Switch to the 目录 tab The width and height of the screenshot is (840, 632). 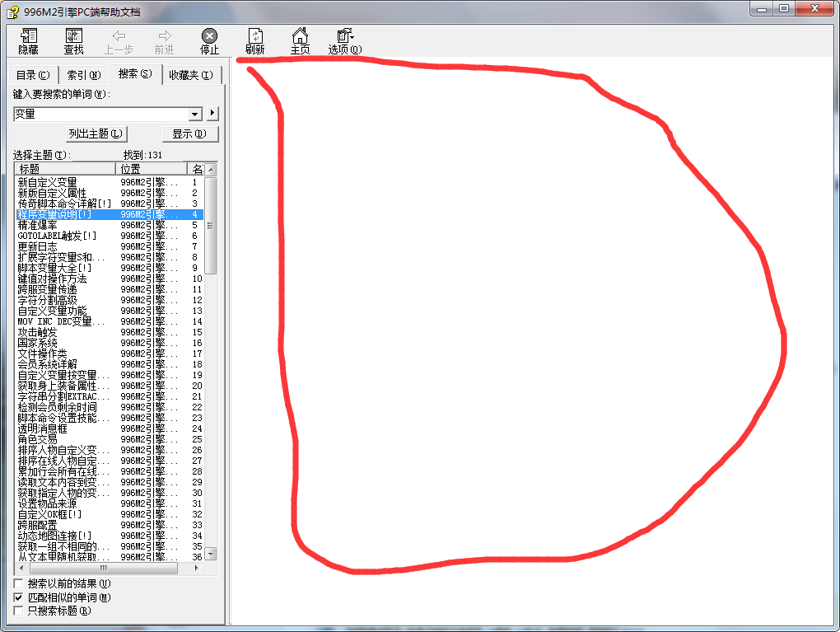[33, 75]
